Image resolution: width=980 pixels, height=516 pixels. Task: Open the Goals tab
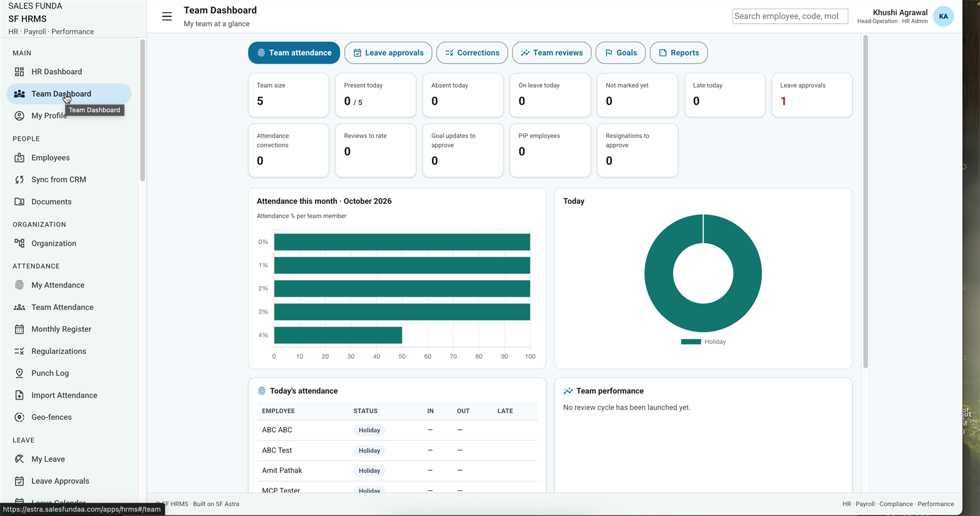620,53
